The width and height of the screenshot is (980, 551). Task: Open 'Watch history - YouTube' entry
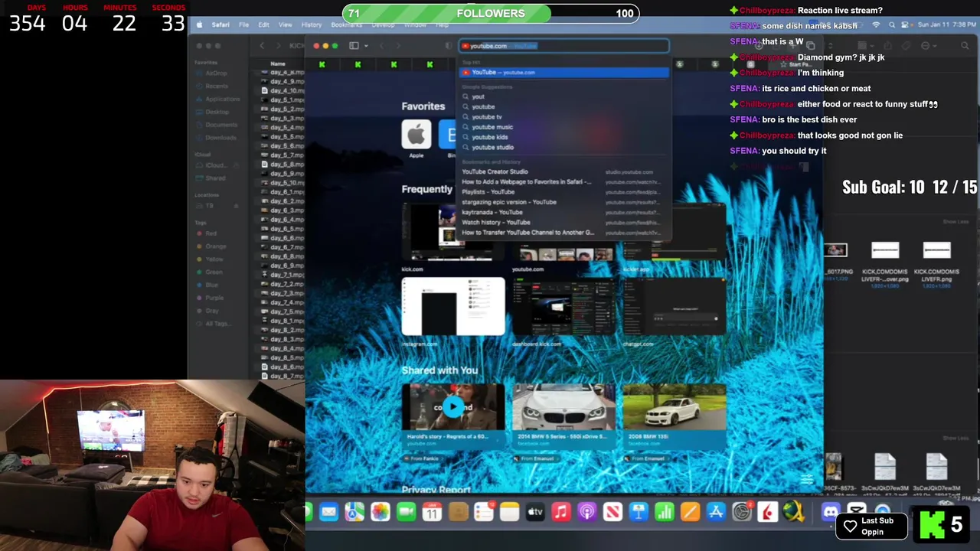(563, 222)
